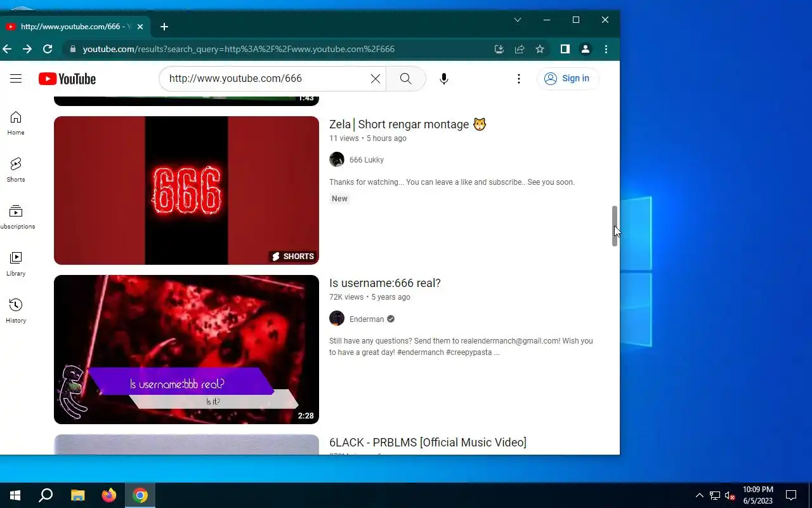Start voice search with the microphone icon
812x508 pixels.
(444, 79)
